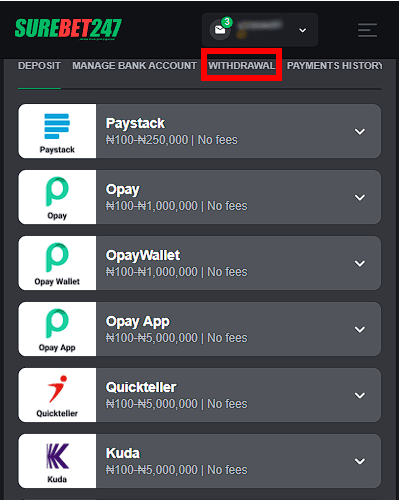399x500 pixels.
Task: Select the Deposit tab
Action: coord(39,65)
